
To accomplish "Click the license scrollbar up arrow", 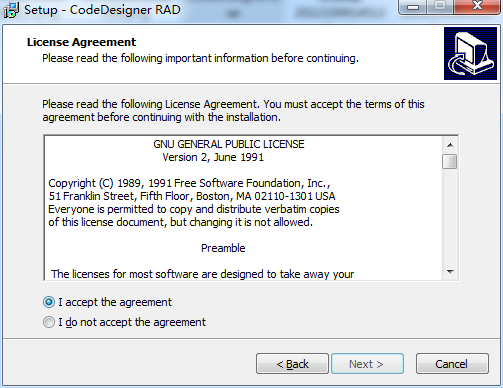I will [x=450, y=145].
